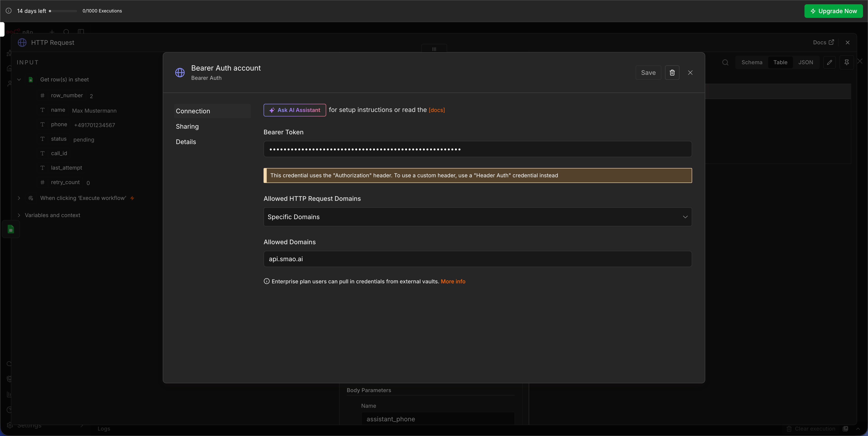Click the Google Sheets icon beside Get row(s)
This screenshot has width=868, height=436.
[x=31, y=80]
